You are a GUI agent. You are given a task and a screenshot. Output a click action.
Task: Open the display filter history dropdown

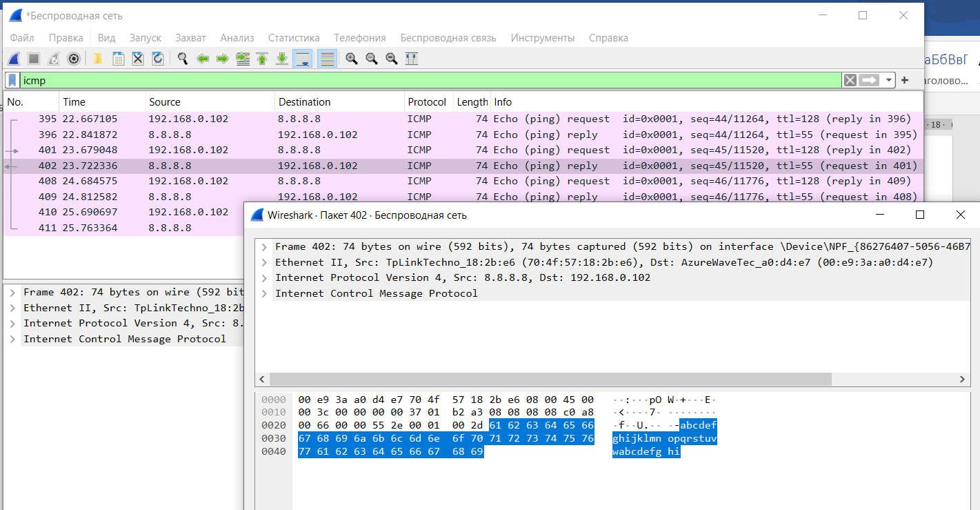pyautogui.click(x=889, y=80)
